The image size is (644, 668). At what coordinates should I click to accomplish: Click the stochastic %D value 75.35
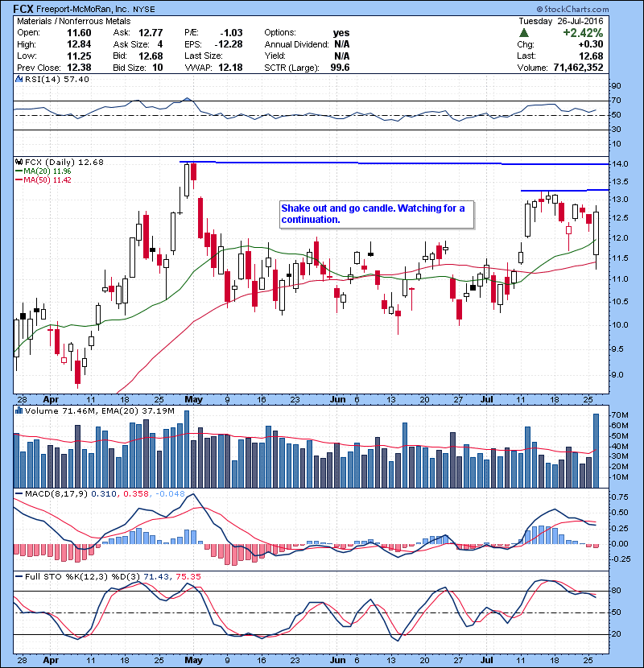pyautogui.click(x=188, y=577)
